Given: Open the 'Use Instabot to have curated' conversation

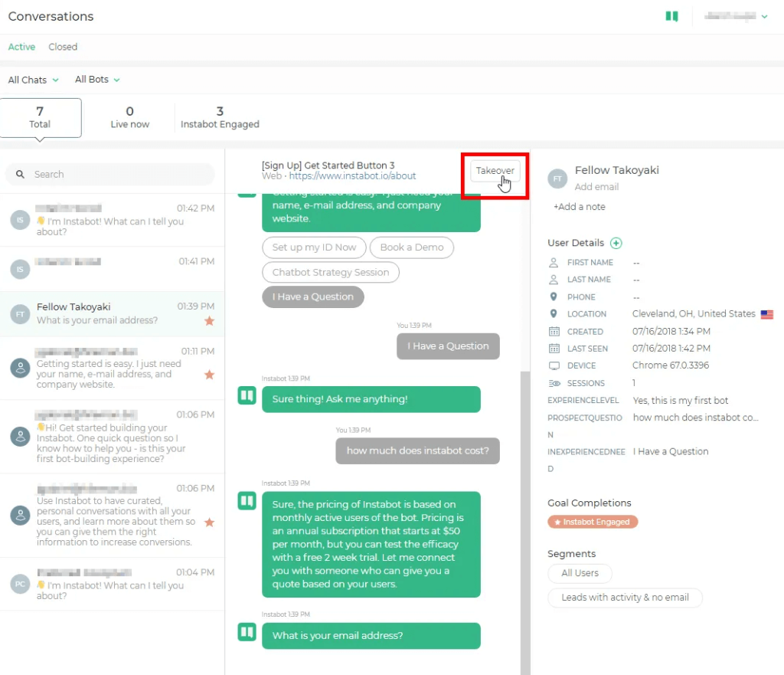Looking at the screenshot, I should (x=112, y=516).
